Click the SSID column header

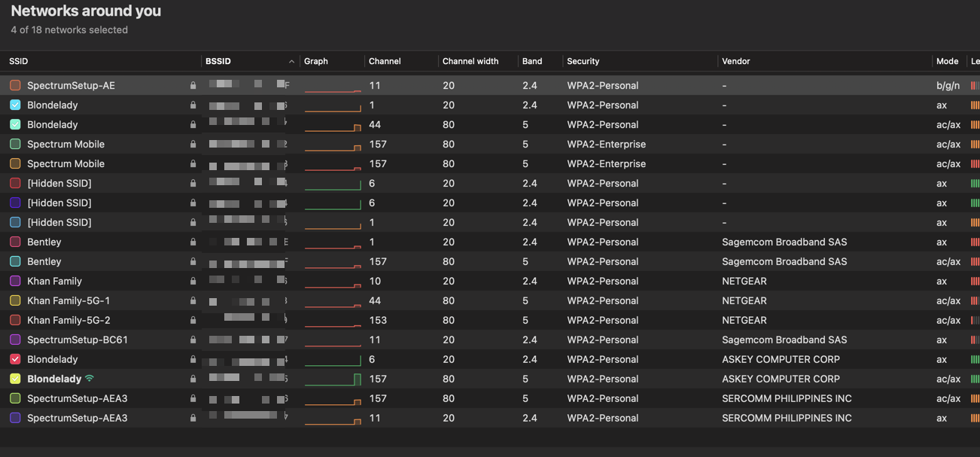click(x=19, y=61)
